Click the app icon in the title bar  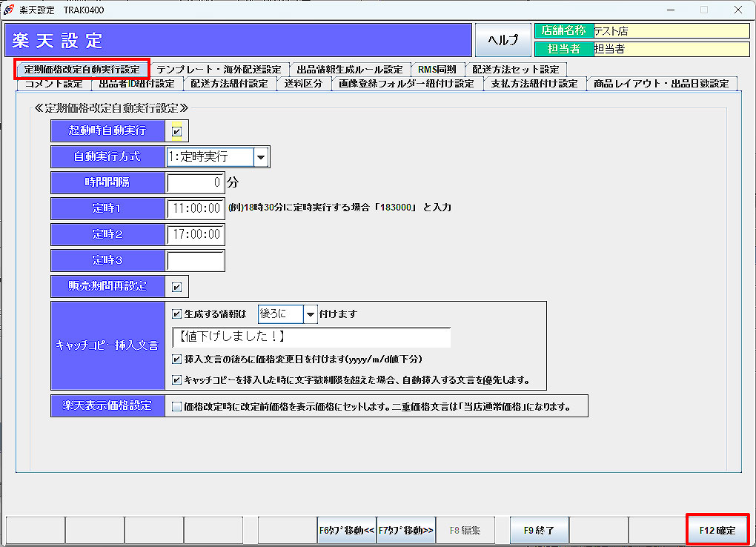click(x=9, y=10)
